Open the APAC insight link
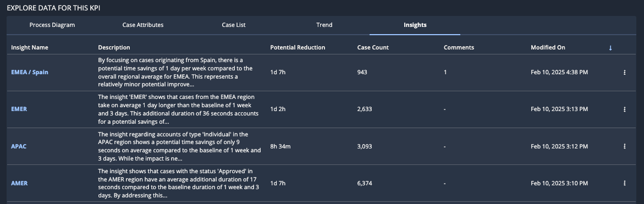The width and height of the screenshot is (644, 204). (19, 146)
